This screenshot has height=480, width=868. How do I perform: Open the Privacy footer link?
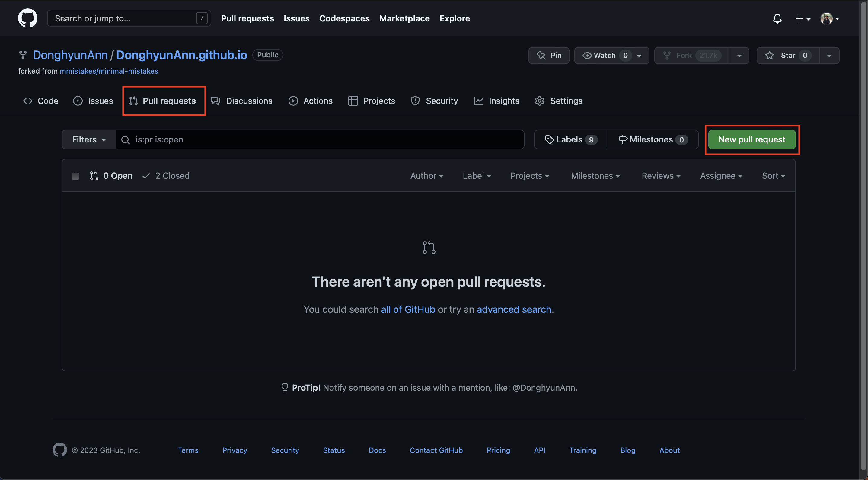pyautogui.click(x=235, y=450)
